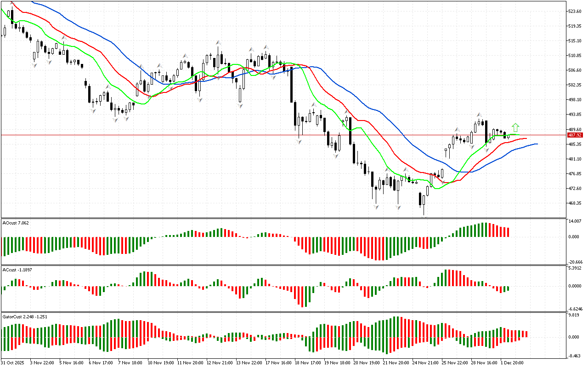Click the right end of red Alligator line

click(x=526, y=138)
